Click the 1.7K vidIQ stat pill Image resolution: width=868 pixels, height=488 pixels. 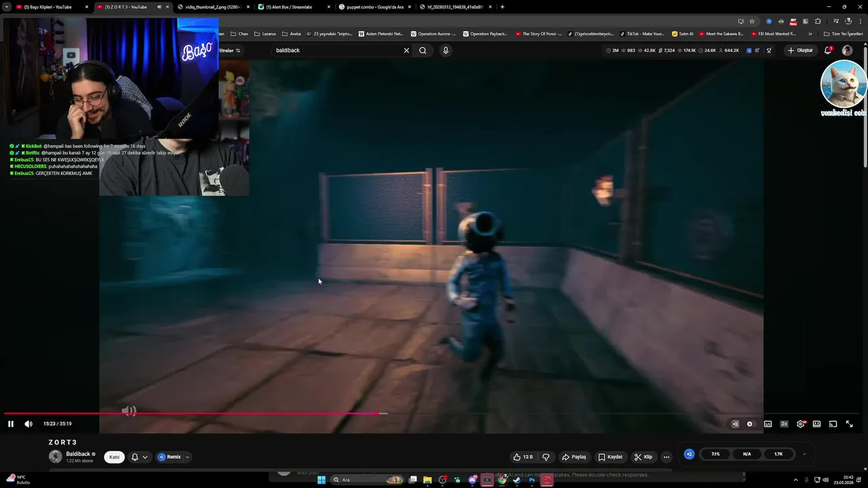(x=778, y=454)
